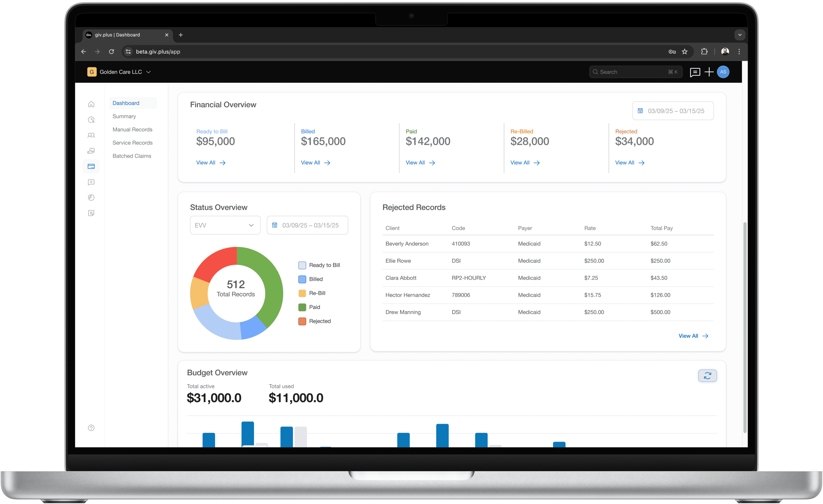The image size is (823, 504).
Task: View reports via the pie chart icon
Action: coord(91,197)
